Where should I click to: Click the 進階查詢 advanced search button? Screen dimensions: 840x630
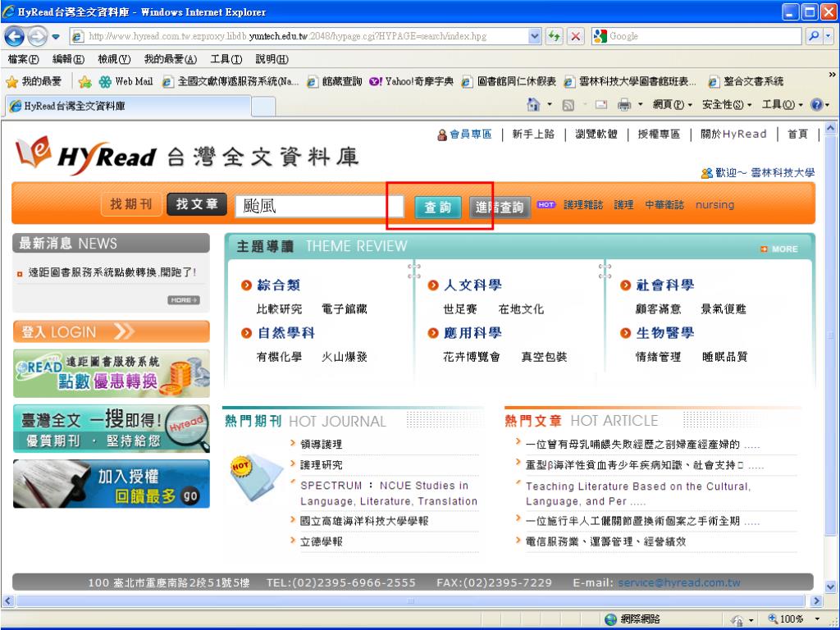pos(500,208)
